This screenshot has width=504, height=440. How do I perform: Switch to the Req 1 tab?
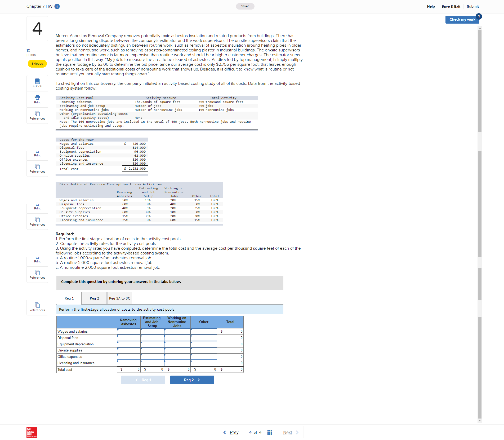(69, 298)
